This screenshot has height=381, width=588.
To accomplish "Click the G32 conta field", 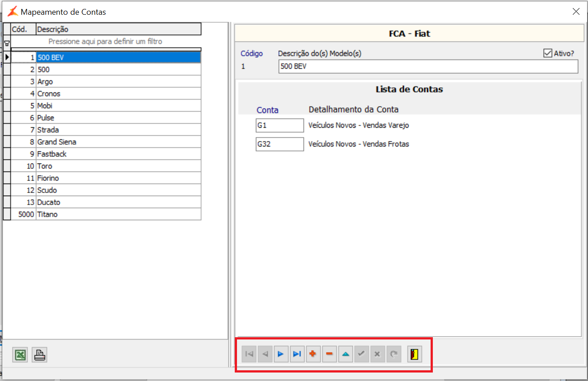I will click(x=280, y=144).
